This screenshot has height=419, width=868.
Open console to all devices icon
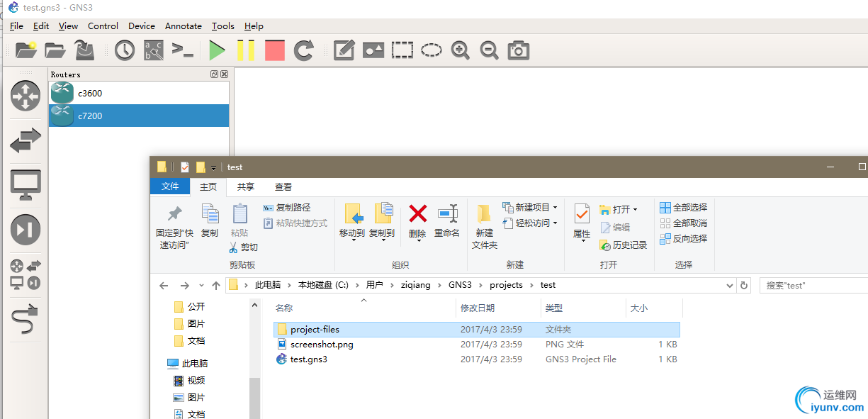click(183, 50)
